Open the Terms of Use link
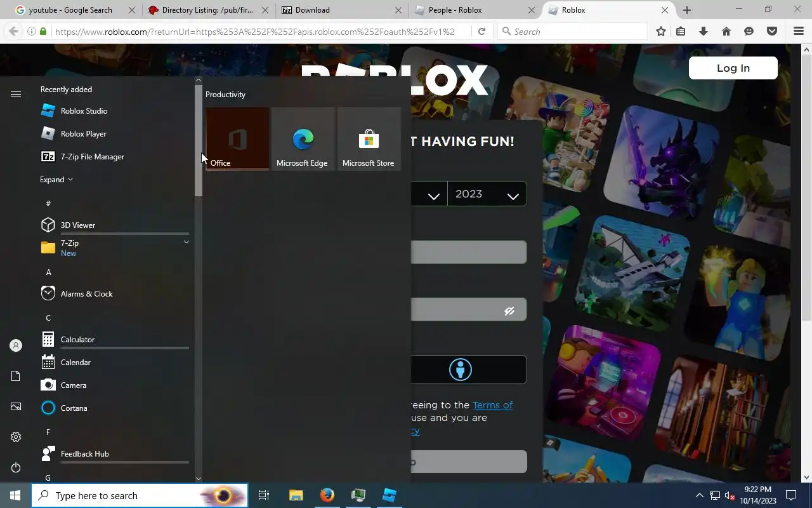 click(x=492, y=405)
